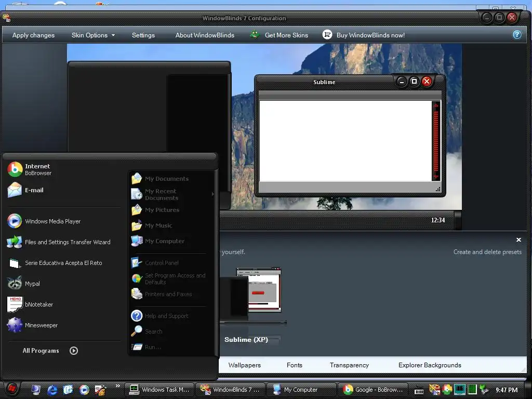This screenshot has width=532, height=399.
Task: Open Set Program Access and Defaults
Action: tap(169, 278)
